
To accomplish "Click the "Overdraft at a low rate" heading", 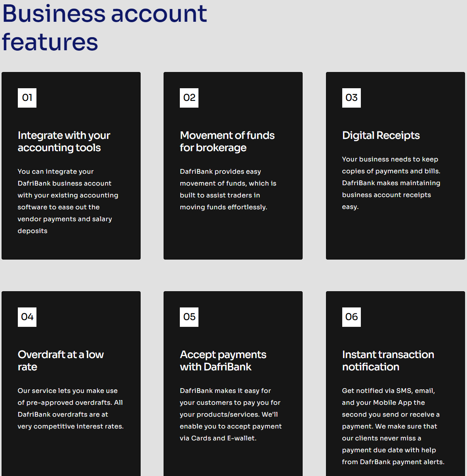I will coord(61,360).
